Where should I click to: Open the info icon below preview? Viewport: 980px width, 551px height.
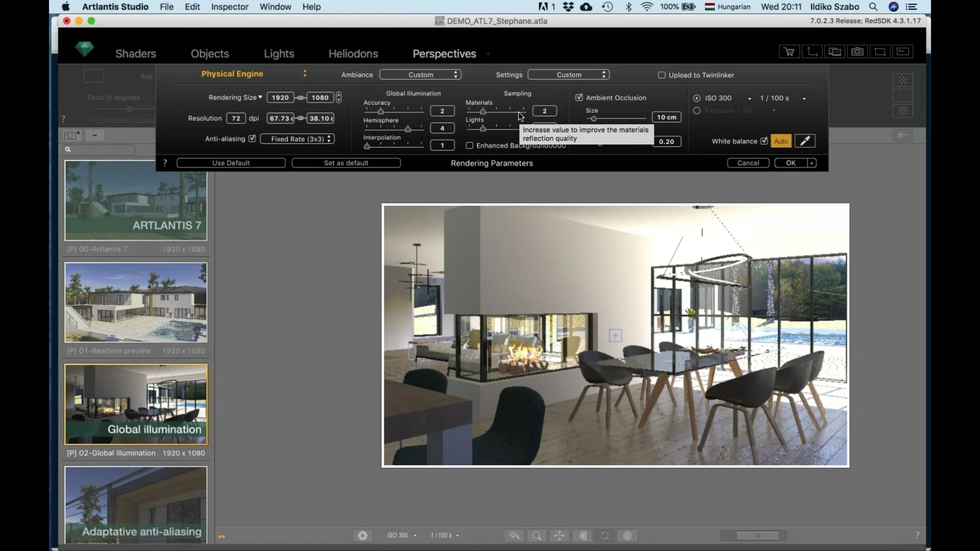click(627, 535)
